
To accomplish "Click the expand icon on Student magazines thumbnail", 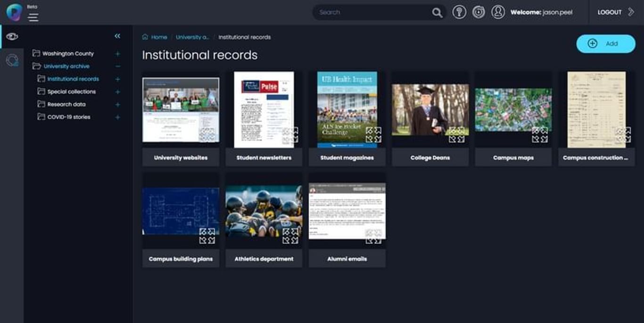I will pyautogui.click(x=373, y=135).
